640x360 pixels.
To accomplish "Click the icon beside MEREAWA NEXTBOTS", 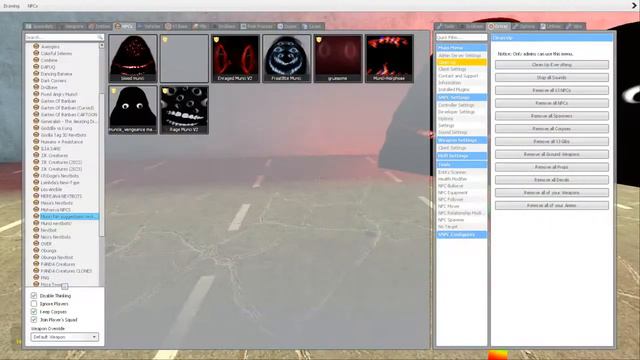I will coord(36,196).
